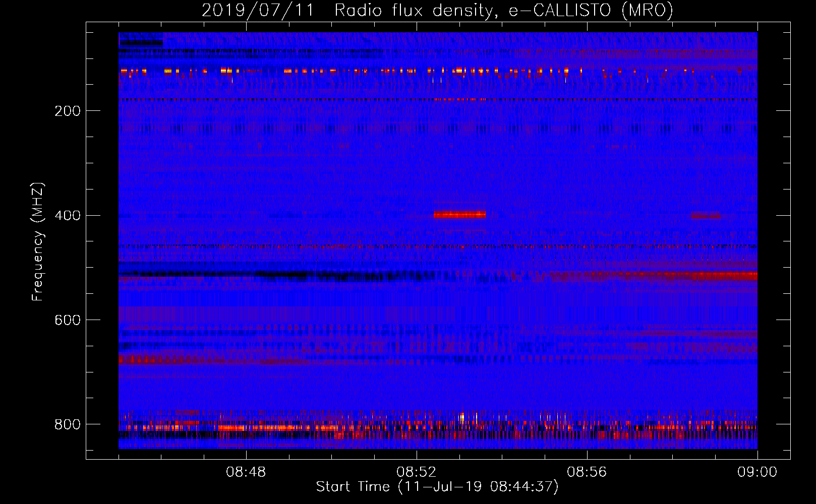Click the 200 frequency tick label
Image resolution: width=816 pixels, height=504 pixels.
68,111
